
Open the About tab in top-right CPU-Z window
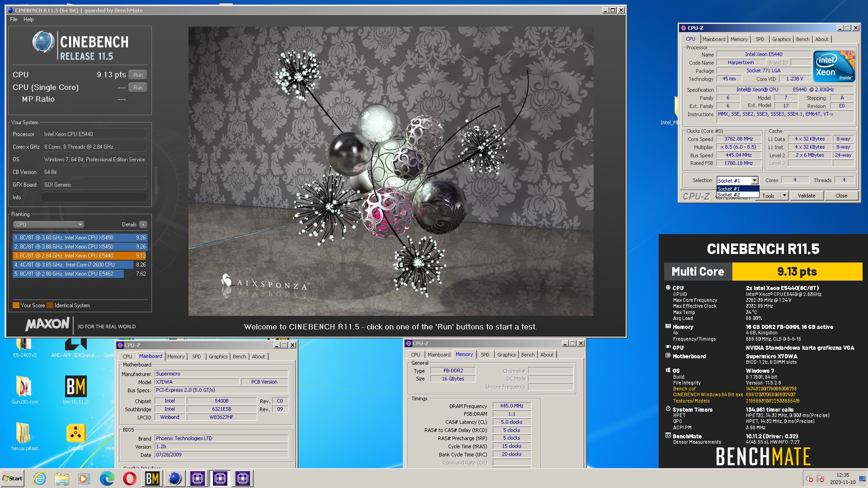[x=821, y=39]
